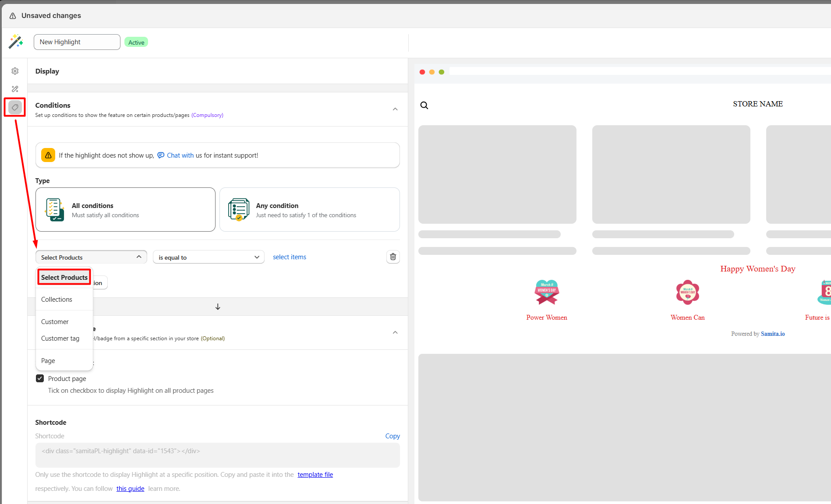Image resolution: width=831 pixels, height=504 pixels.
Task: Click the search magnifier in store preview
Action: pos(424,105)
